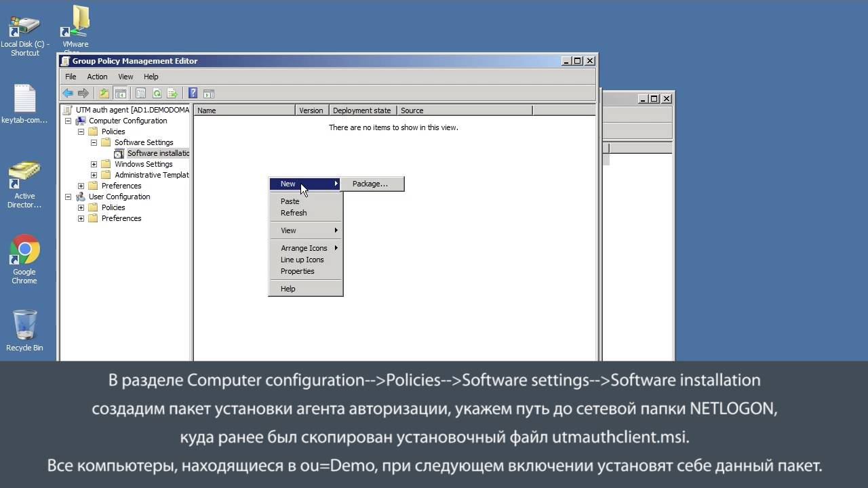868x488 pixels.
Task: Choose Paste in the context menu
Action: pyautogui.click(x=306, y=201)
